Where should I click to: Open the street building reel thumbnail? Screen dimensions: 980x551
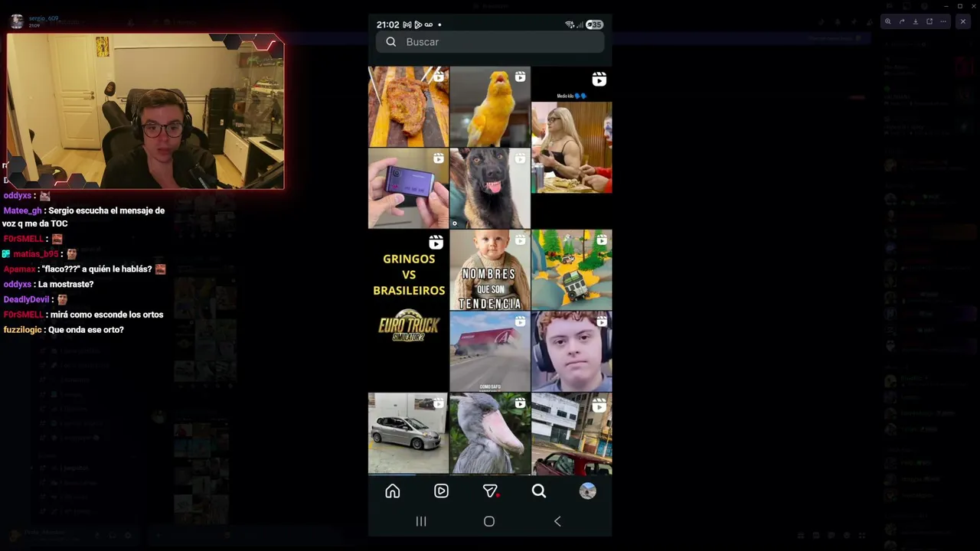(572, 434)
